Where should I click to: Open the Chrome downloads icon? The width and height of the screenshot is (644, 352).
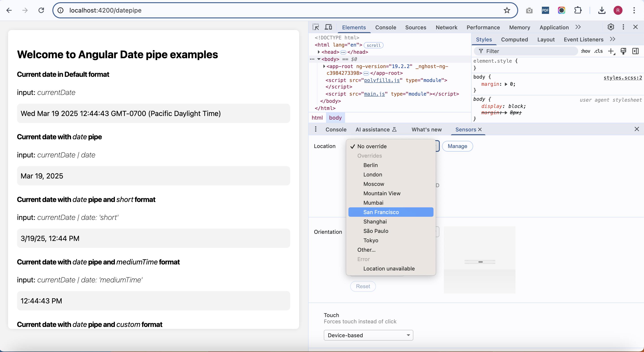[601, 10]
